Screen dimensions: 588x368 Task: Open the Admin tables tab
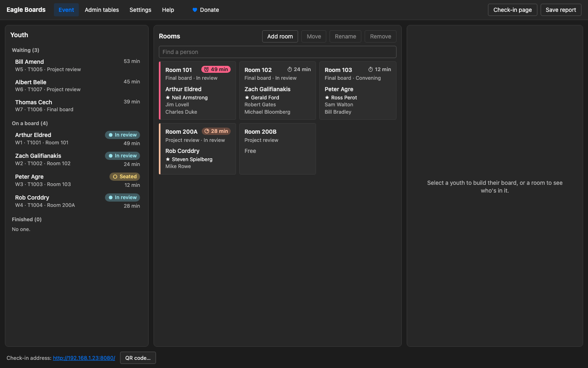[102, 10]
